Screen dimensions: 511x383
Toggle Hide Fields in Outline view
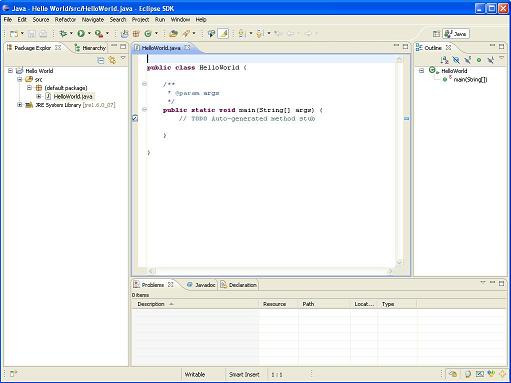[x=456, y=60]
